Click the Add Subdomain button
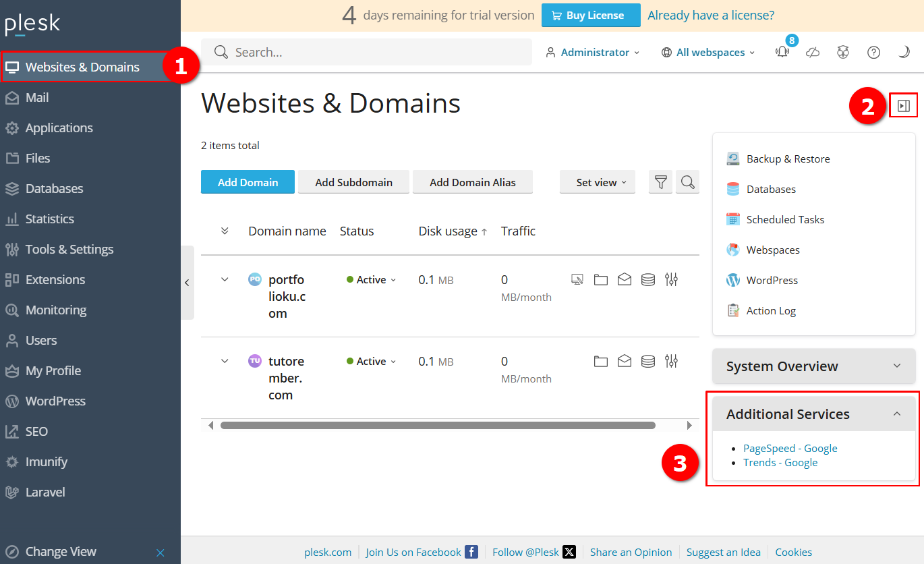 pyautogui.click(x=353, y=182)
